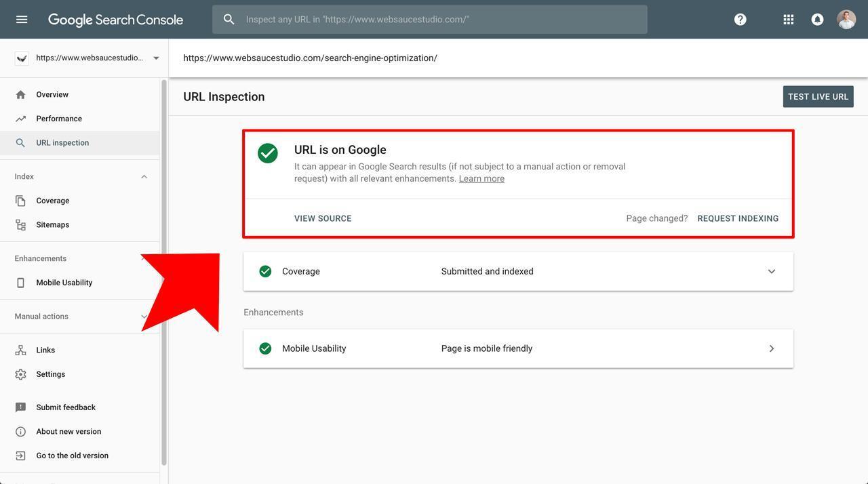The image size is (868, 484).
Task: Click the URL is on Google heading
Action: (x=340, y=150)
